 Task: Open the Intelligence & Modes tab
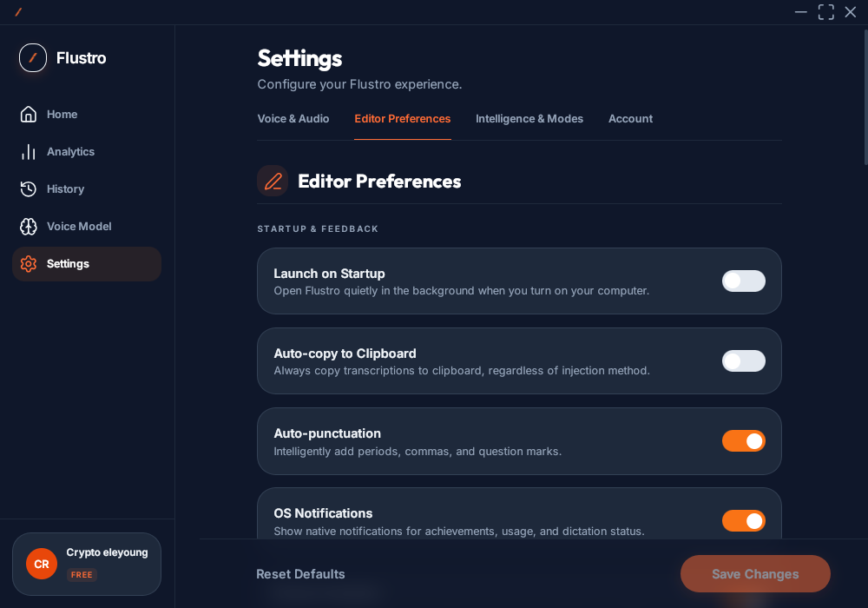click(529, 118)
